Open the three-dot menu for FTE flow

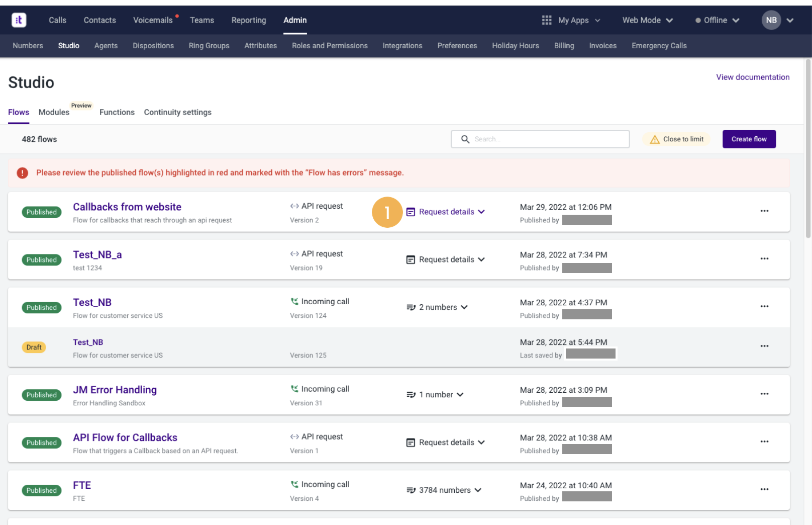point(764,489)
